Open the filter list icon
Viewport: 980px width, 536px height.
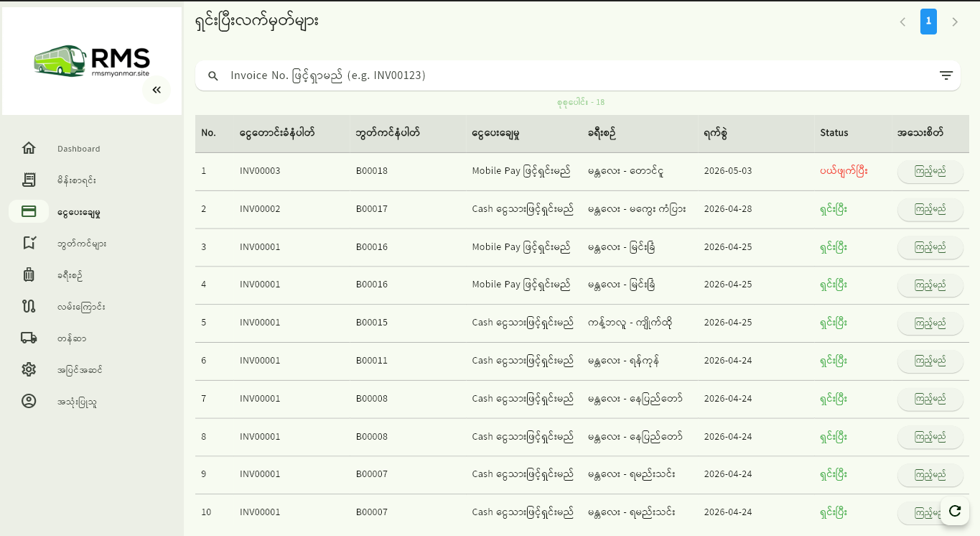tap(946, 75)
